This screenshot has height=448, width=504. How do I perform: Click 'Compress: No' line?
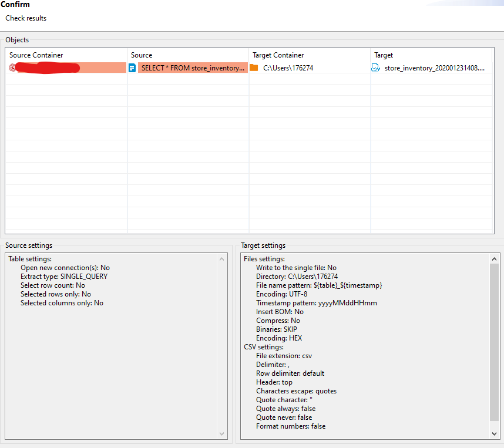278,321
